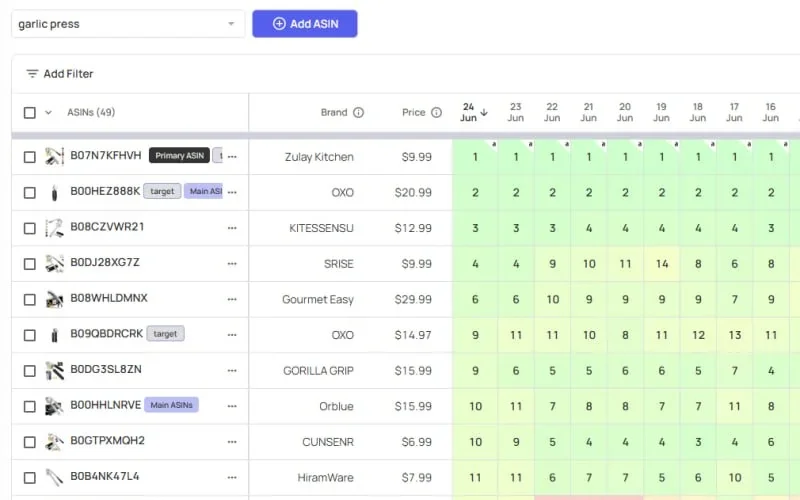800x500 pixels.
Task: Open ASIN link B08CZVWR21
Action: (107, 227)
